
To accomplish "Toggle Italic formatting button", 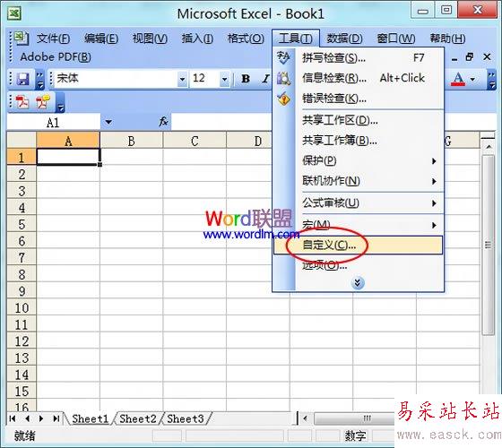I will tap(265, 79).
